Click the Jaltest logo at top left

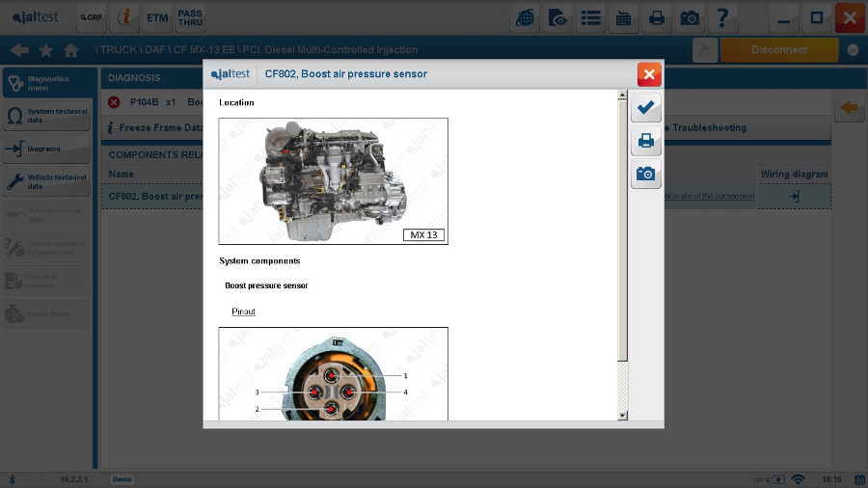pos(35,17)
